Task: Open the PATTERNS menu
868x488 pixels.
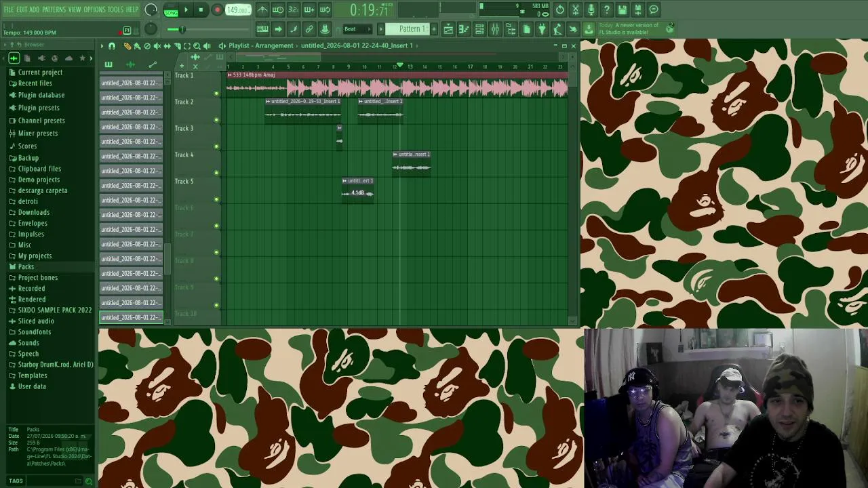Action: (x=54, y=9)
